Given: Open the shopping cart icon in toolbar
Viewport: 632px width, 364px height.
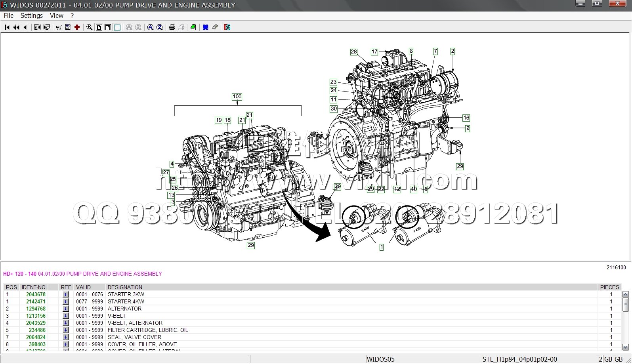Looking at the screenshot, I should pyautogui.click(x=59, y=27).
